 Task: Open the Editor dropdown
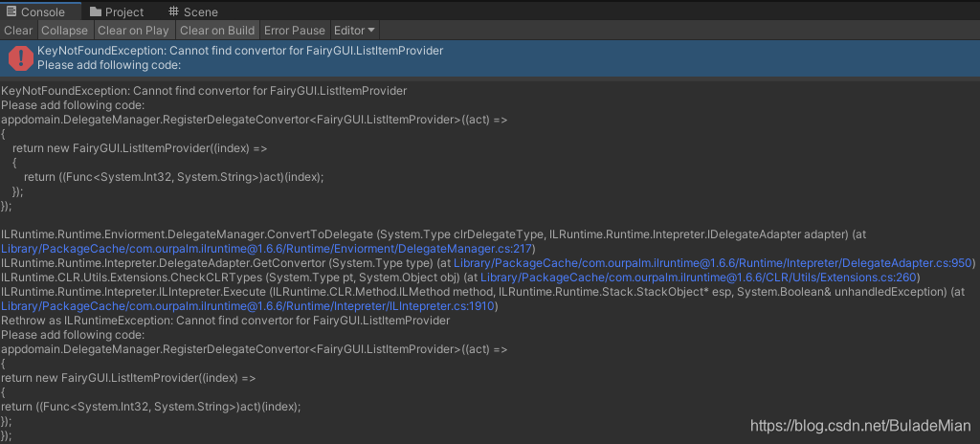[x=354, y=30]
